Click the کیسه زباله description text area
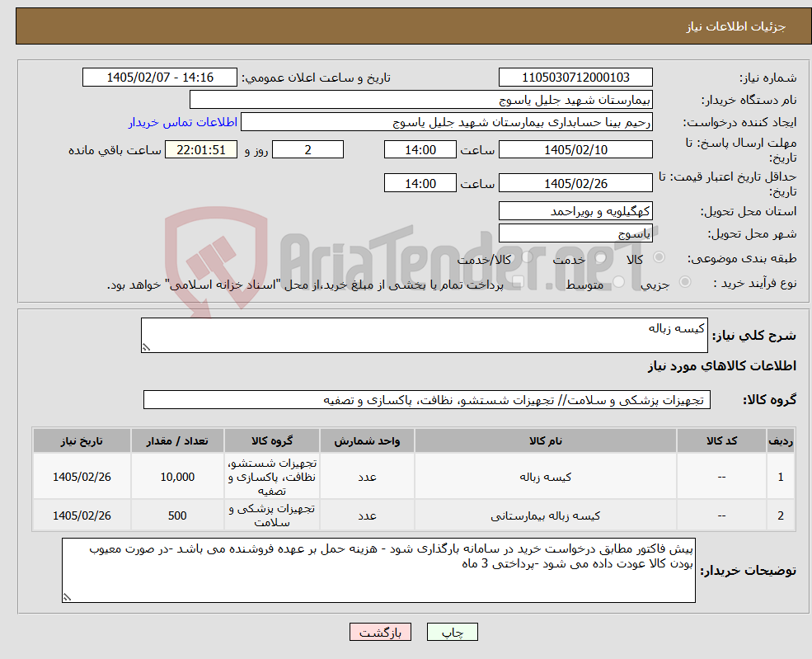 424,335
